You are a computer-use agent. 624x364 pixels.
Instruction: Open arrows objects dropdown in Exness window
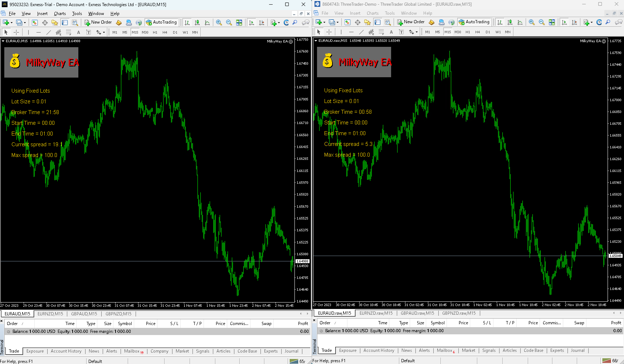(x=104, y=32)
